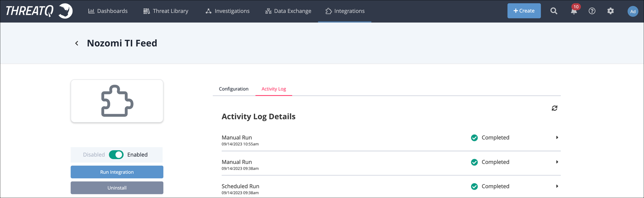Screen dimensions: 644x198
Task: Open the settings gear icon
Action: tap(611, 11)
